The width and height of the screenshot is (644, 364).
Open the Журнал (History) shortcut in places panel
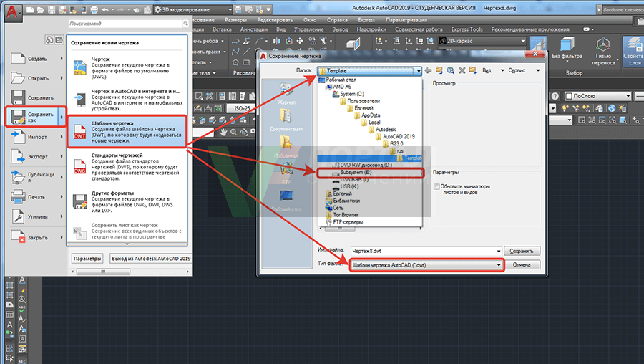coord(286,95)
